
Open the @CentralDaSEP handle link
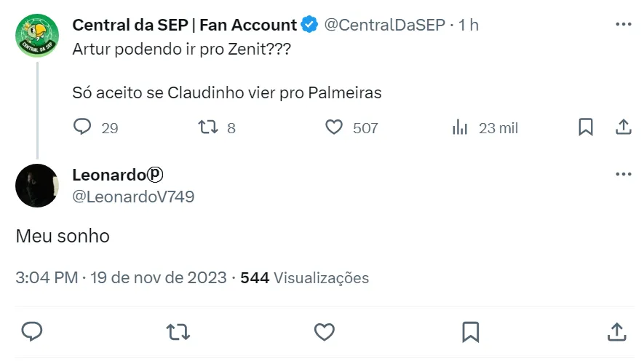point(383,25)
